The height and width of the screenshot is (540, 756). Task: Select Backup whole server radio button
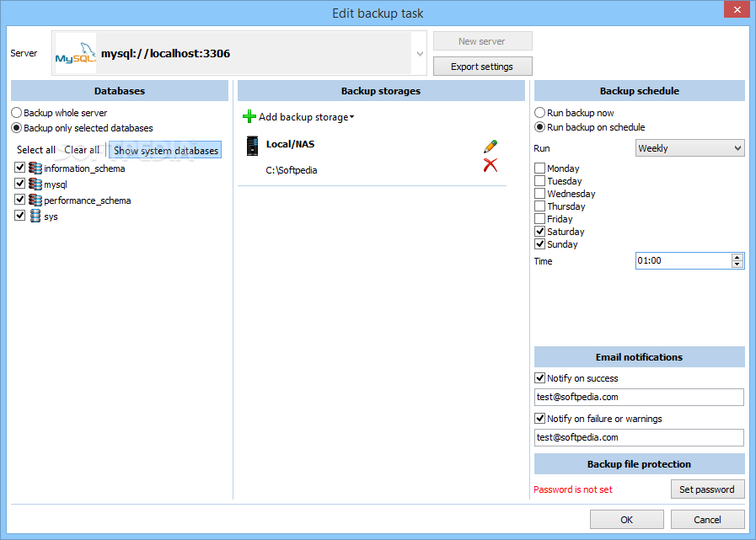(x=16, y=113)
